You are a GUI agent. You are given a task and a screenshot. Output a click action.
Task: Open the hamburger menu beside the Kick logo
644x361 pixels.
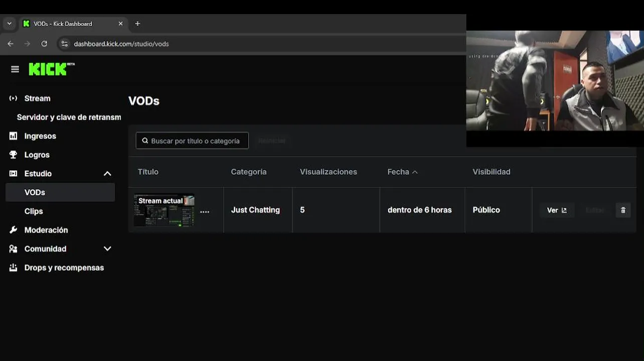[15, 69]
